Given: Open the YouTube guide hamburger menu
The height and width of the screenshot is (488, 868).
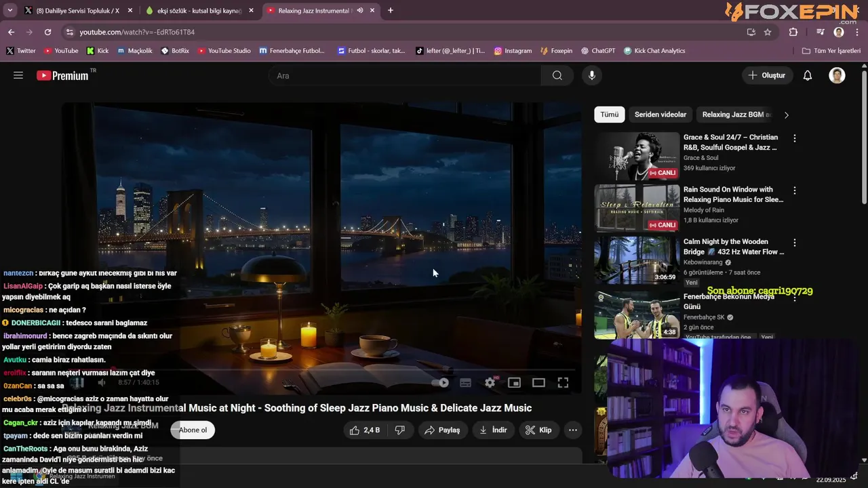Looking at the screenshot, I should coord(18,75).
